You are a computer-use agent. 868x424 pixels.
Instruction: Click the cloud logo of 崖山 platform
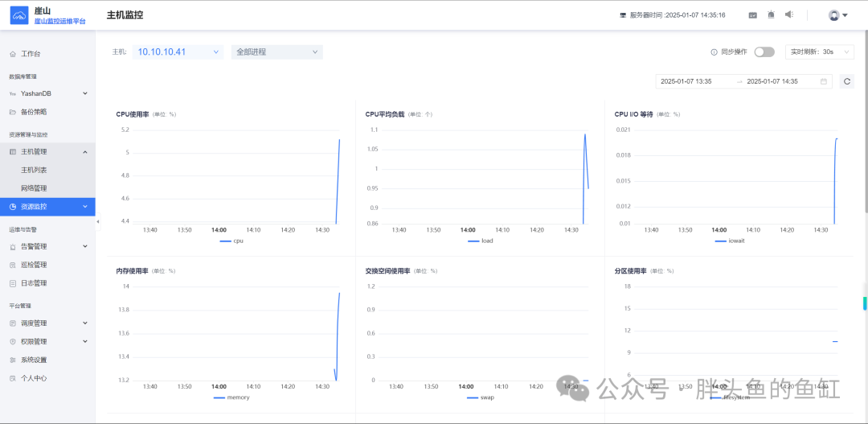19,15
